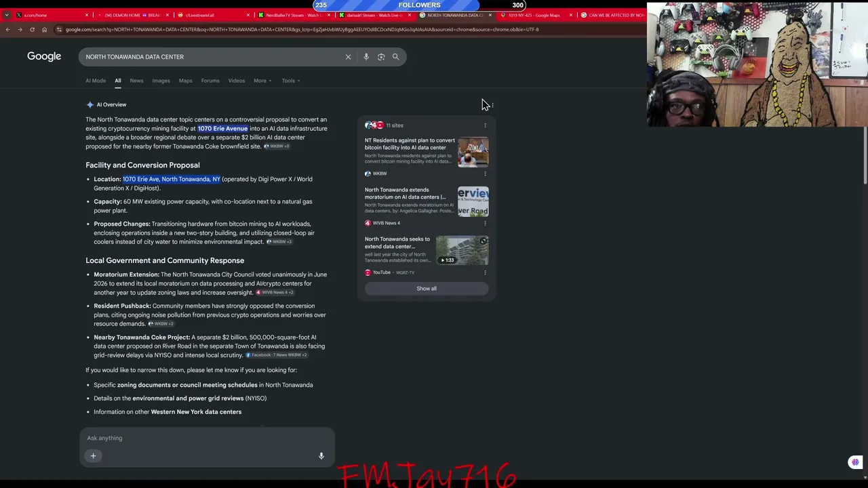Open Google Lens image search

point(381,57)
